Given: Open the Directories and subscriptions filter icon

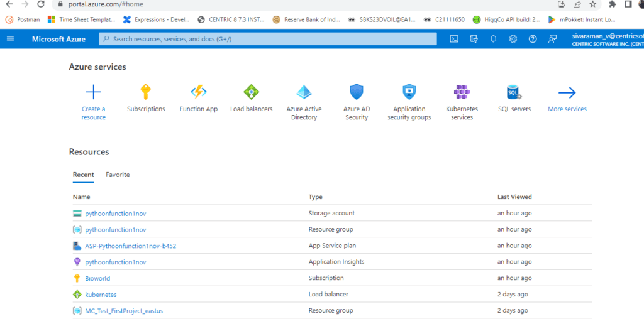Looking at the screenshot, I should (474, 39).
